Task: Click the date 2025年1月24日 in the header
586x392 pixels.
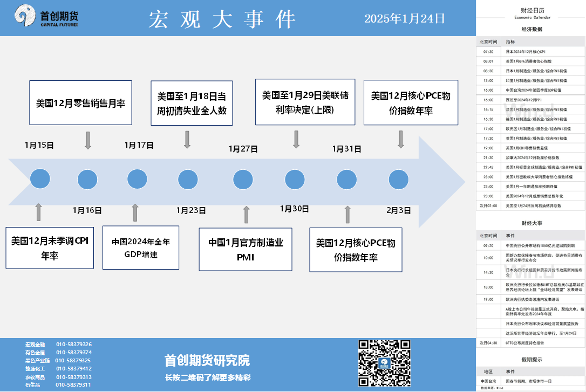Action: point(405,18)
